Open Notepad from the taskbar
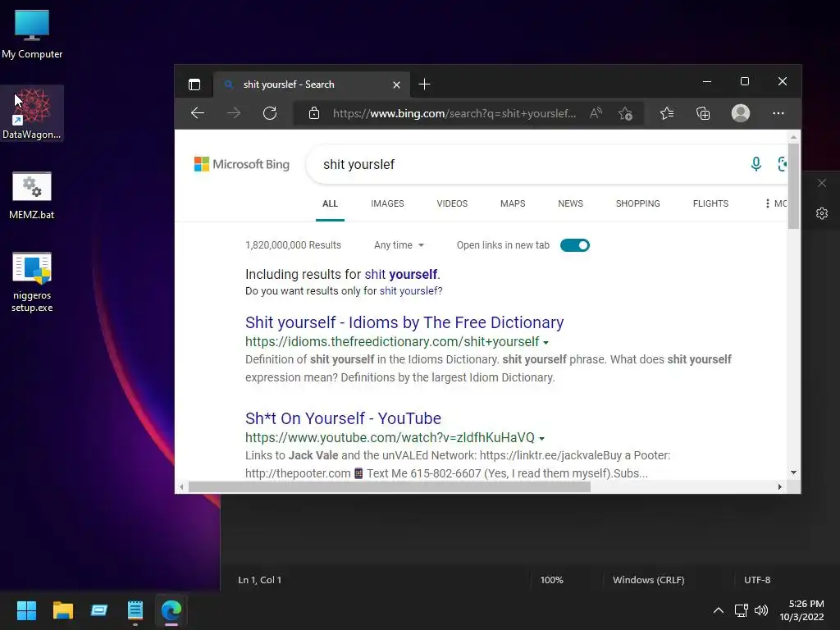Screen dimensions: 840x630 135,610
